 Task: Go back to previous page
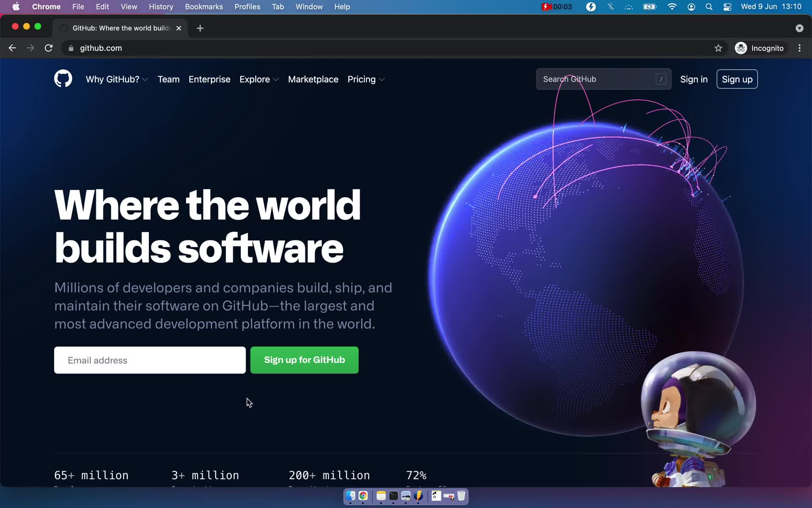pyautogui.click(x=12, y=48)
